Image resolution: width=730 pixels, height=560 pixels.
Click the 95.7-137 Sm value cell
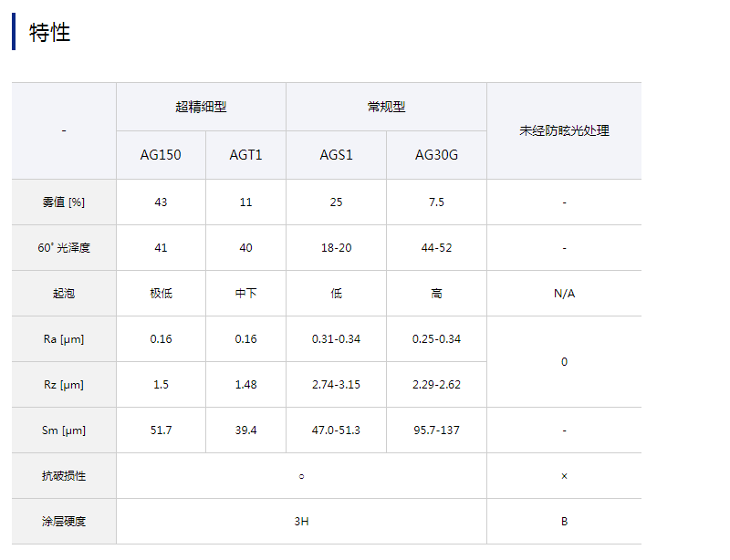click(x=436, y=430)
